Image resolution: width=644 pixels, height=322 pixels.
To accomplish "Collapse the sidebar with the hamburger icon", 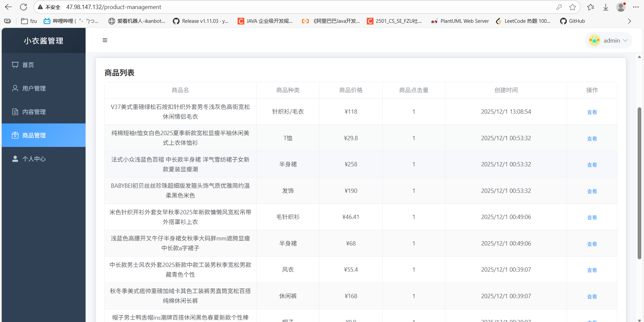I will [105, 40].
